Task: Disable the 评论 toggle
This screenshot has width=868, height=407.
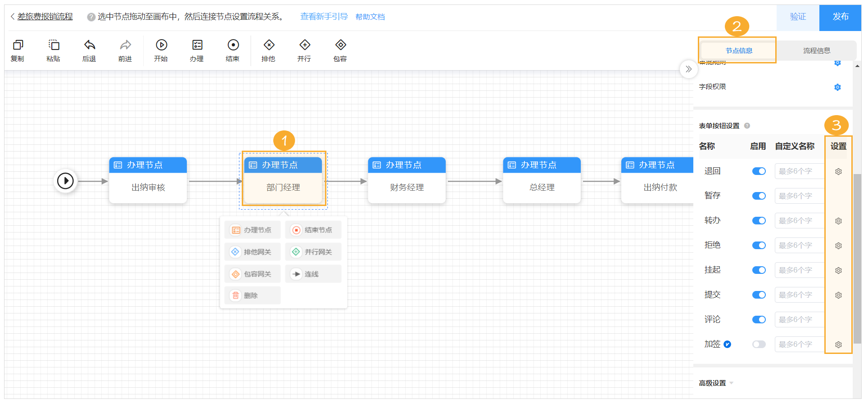Action: click(759, 319)
